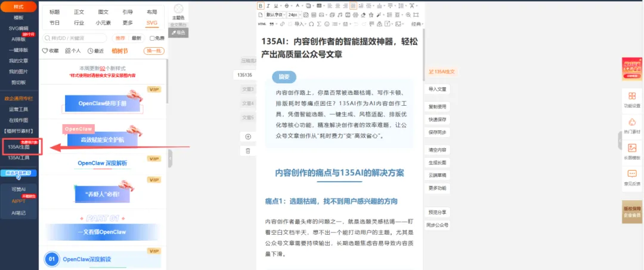
Task: Click the 全文黑白 option
Action: pyautogui.click(x=178, y=24)
